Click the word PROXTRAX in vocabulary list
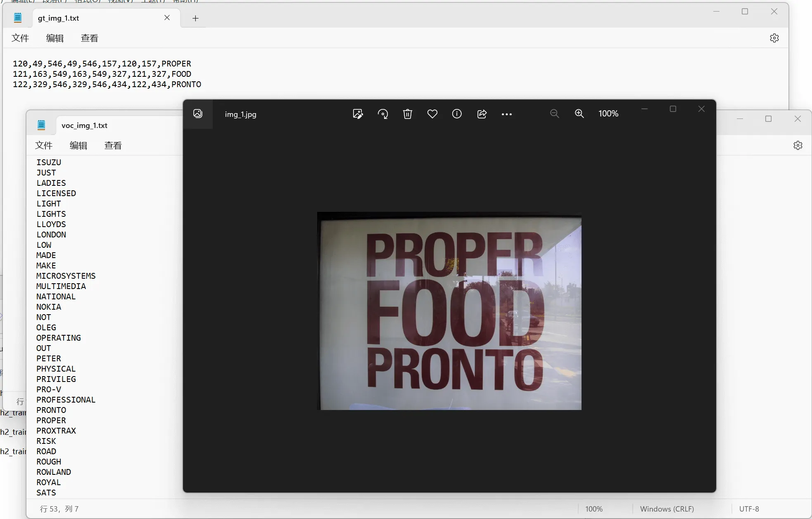812x519 pixels. pos(56,431)
